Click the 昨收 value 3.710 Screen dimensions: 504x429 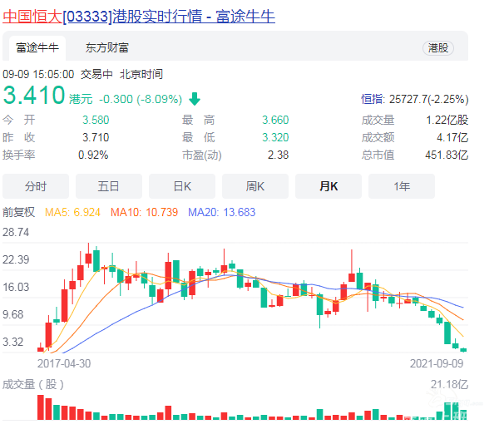pyautogui.click(x=96, y=137)
